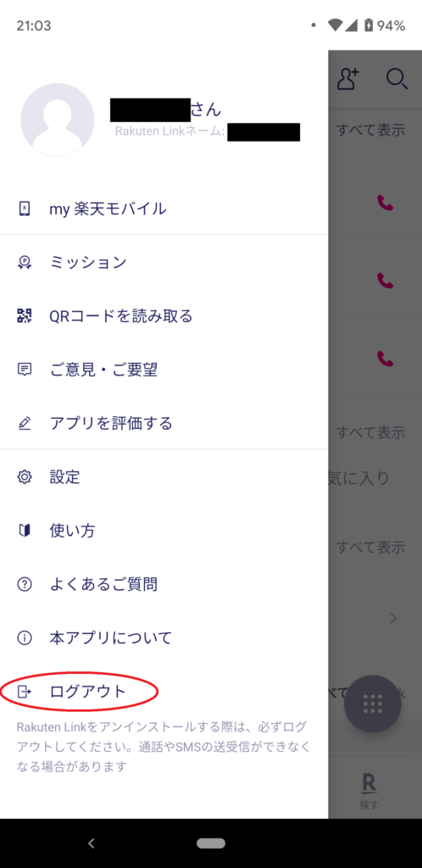This screenshot has height=868, width=422.
Task: Open the floating dial pad button
Action: 373,704
